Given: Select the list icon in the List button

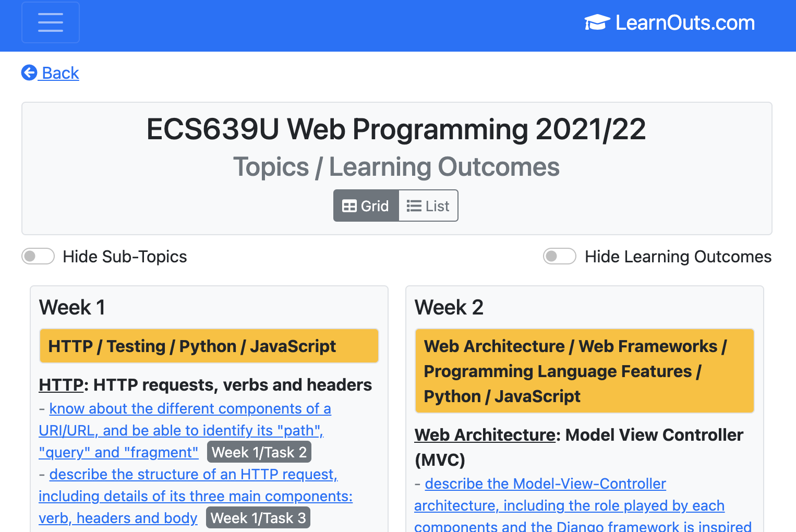Looking at the screenshot, I should (x=413, y=205).
